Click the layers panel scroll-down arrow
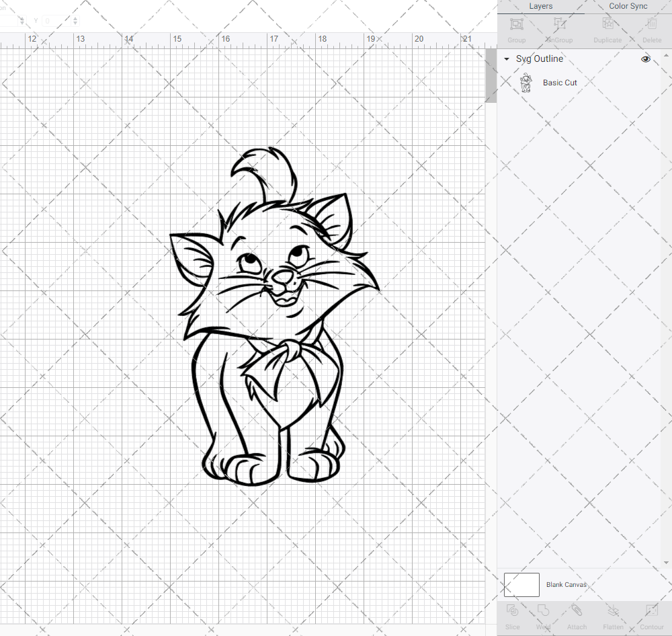 (665, 563)
